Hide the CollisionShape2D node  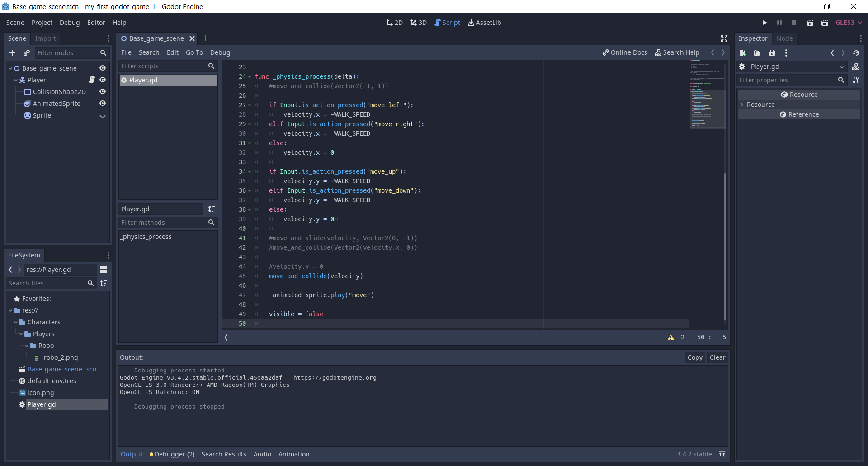coord(103,92)
